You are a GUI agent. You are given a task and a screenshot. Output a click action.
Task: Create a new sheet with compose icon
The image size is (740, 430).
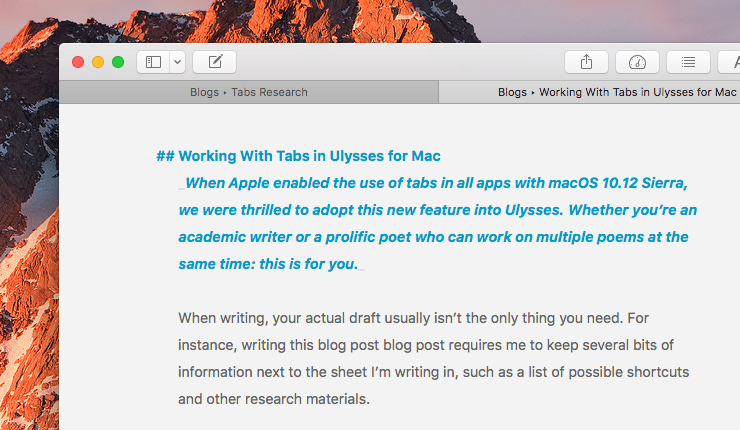pos(214,62)
